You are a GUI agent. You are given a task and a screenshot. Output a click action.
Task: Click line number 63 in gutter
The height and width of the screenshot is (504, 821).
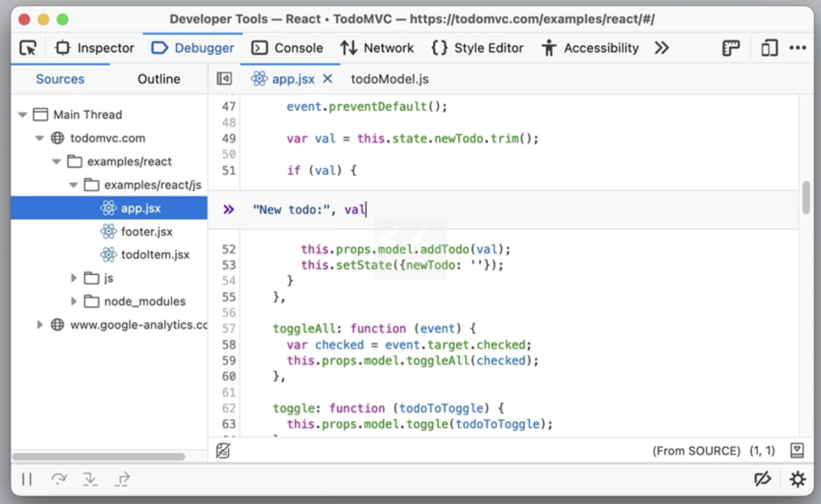(229, 424)
